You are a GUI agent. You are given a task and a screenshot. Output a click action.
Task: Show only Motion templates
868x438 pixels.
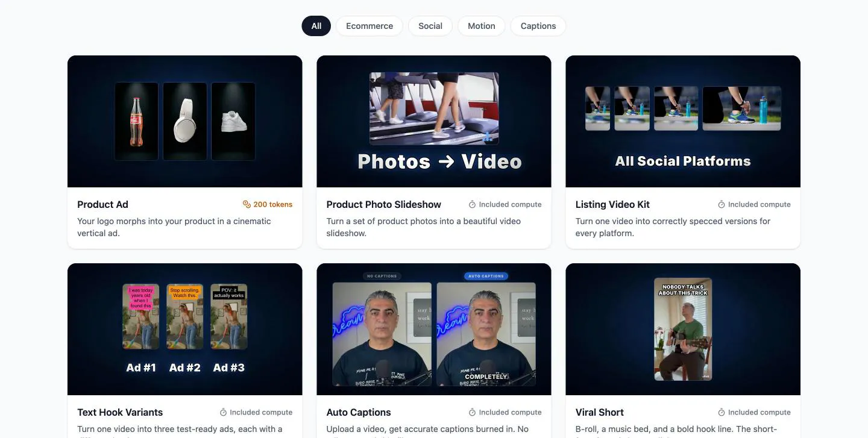[482, 26]
